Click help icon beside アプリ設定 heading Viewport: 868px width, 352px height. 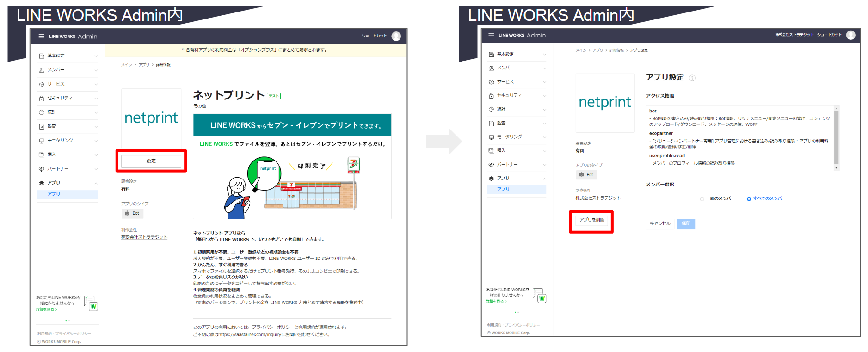[x=692, y=78]
